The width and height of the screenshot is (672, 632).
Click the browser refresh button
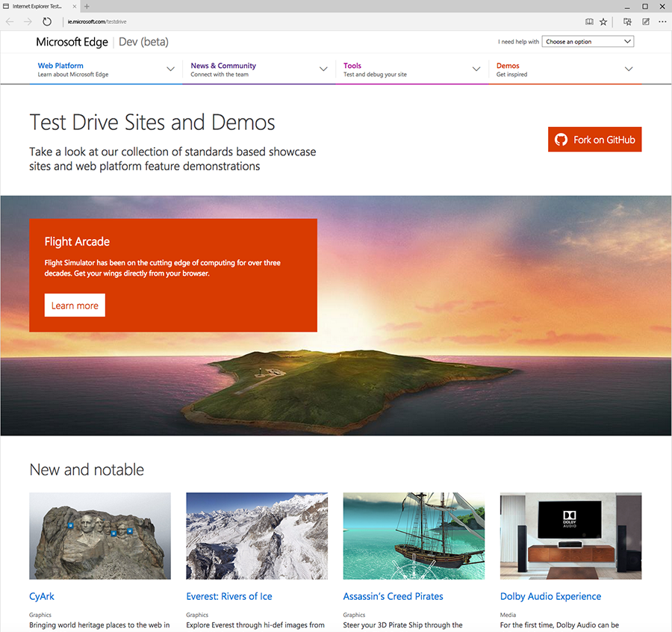(x=47, y=22)
